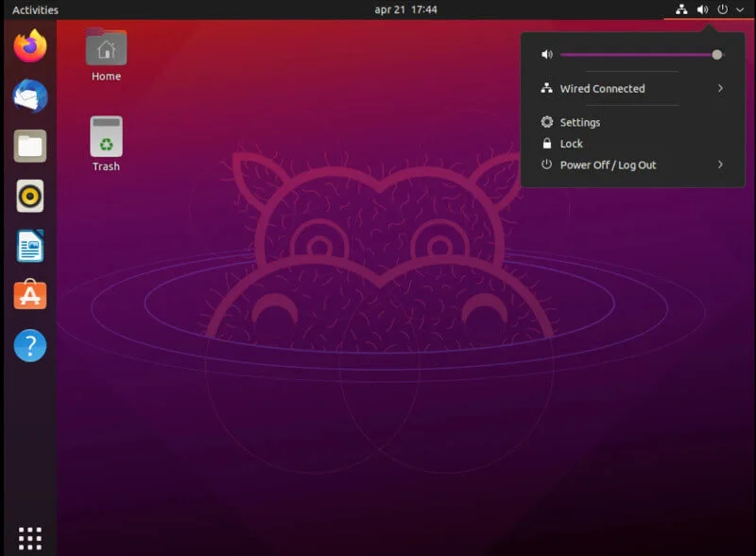
Task: Collapse the system status menu chevron
Action: tap(742, 9)
